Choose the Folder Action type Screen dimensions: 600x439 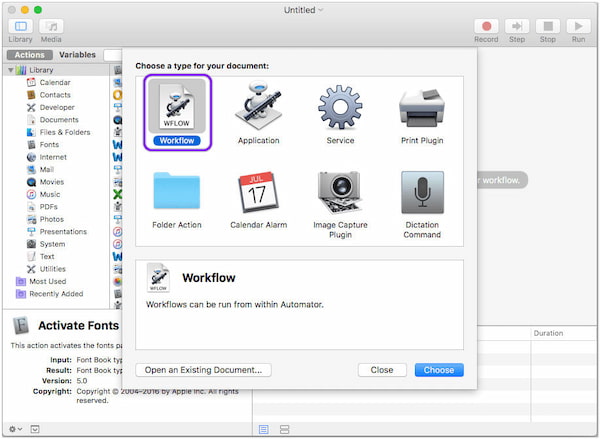[x=177, y=200]
